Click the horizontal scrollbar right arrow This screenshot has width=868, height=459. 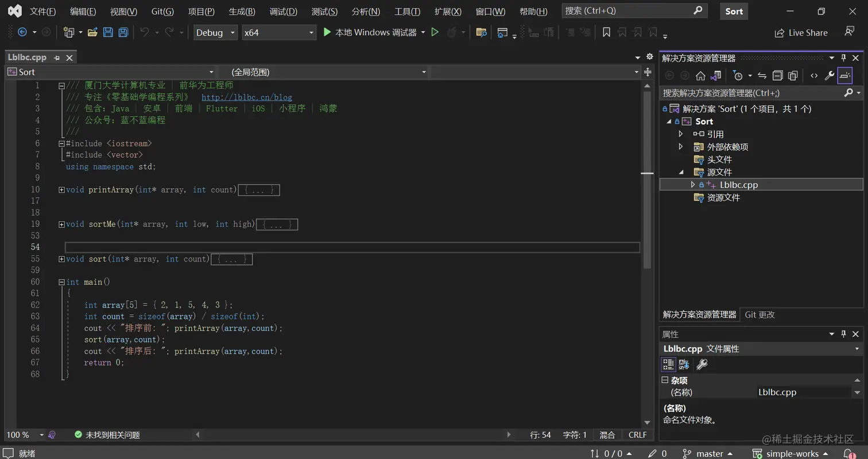click(x=509, y=435)
